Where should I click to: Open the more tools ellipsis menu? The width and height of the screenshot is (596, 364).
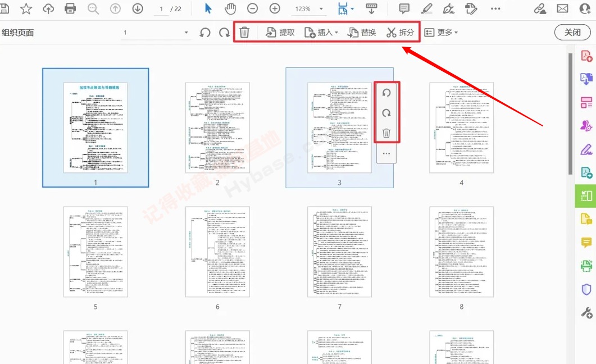[x=495, y=8]
